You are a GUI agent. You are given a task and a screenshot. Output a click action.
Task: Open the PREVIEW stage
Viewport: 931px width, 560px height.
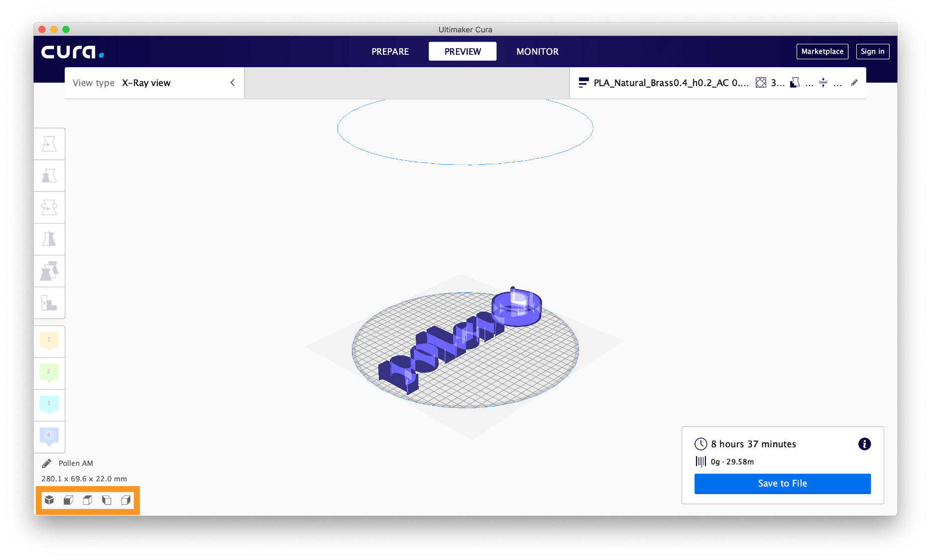[x=463, y=51]
